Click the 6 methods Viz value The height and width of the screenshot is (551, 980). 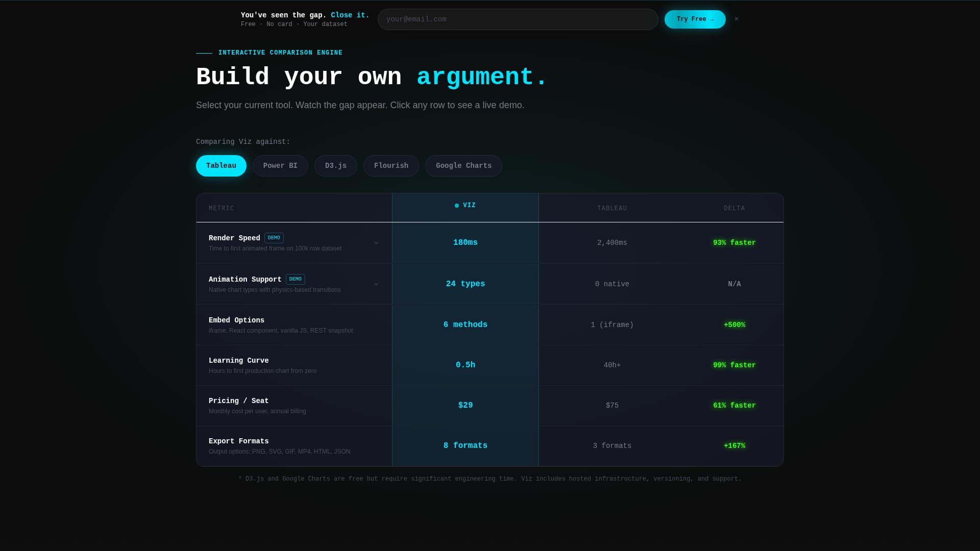point(465,325)
